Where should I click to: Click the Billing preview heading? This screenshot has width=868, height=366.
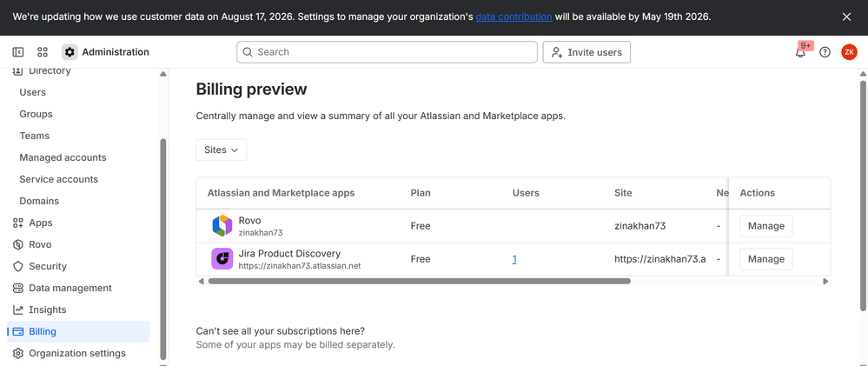click(x=251, y=90)
